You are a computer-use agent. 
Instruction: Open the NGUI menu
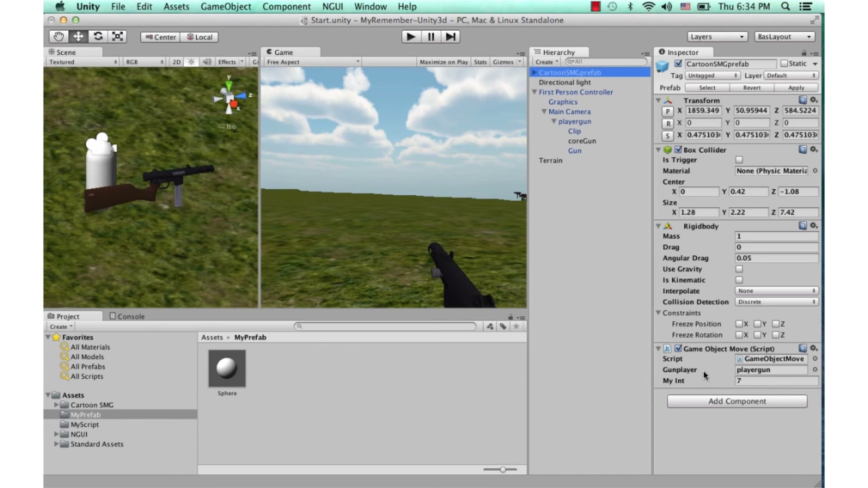332,6
